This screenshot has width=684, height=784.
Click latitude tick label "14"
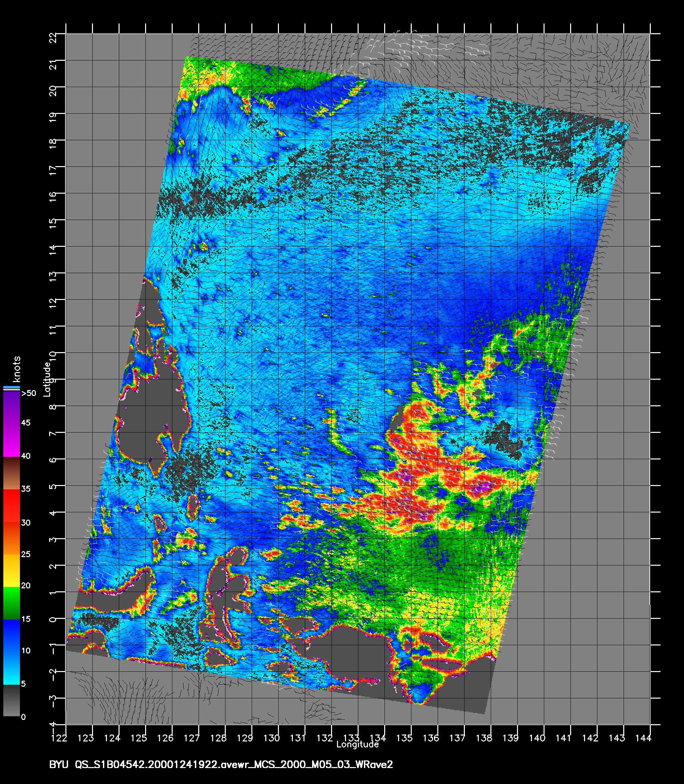point(53,250)
